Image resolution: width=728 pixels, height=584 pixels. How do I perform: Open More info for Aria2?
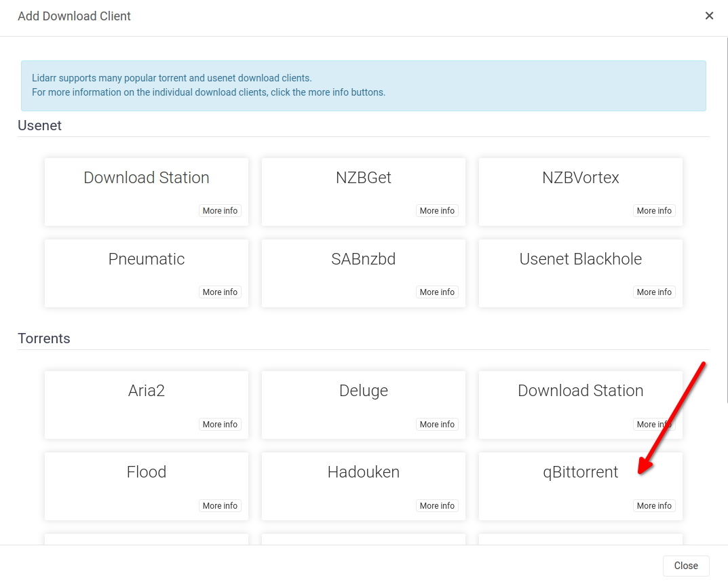coord(220,425)
